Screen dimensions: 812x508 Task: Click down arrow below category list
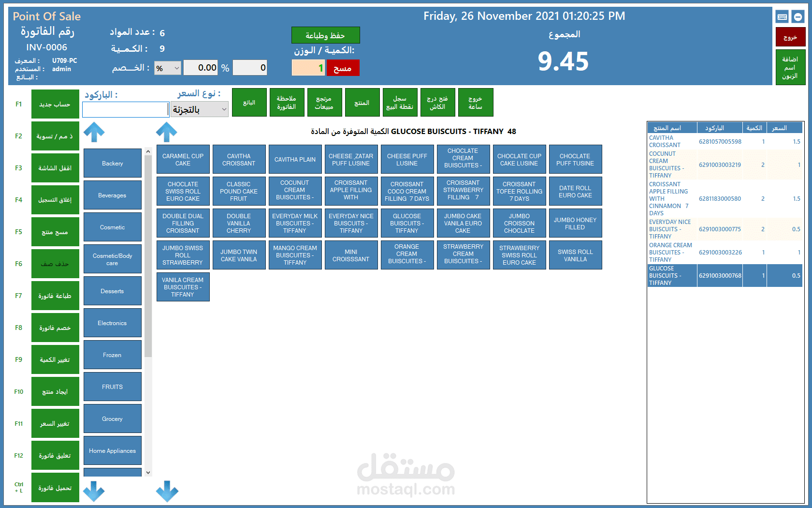click(94, 491)
